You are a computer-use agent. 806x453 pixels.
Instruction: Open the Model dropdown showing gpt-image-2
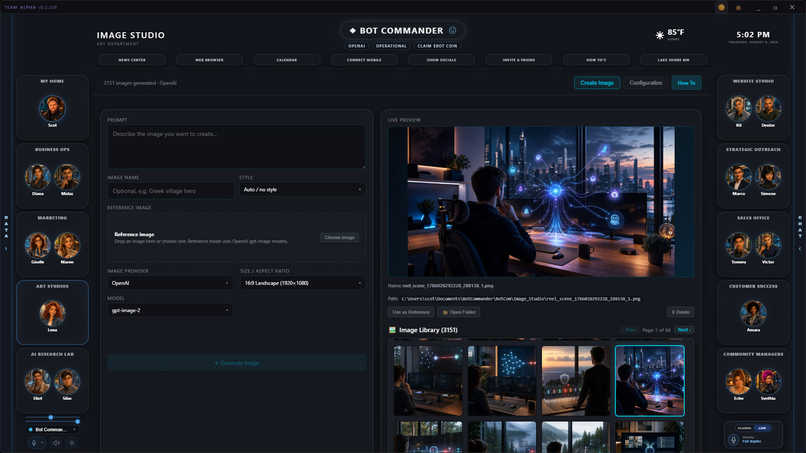(170, 311)
